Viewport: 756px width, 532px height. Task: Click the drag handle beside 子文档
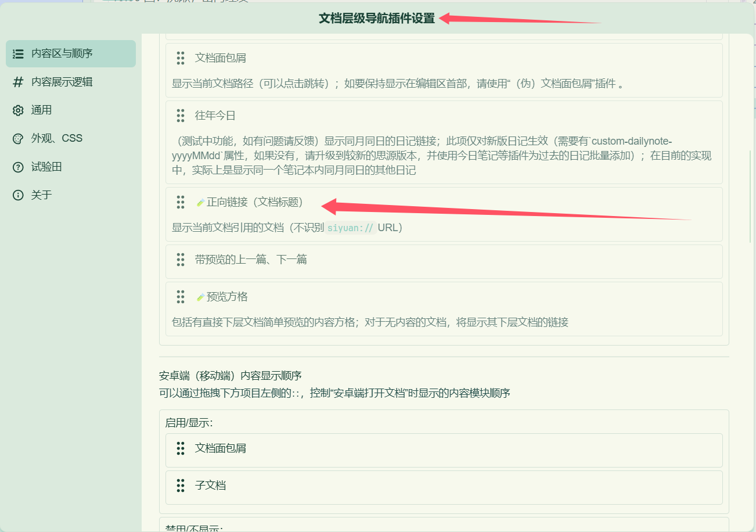point(181,485)
